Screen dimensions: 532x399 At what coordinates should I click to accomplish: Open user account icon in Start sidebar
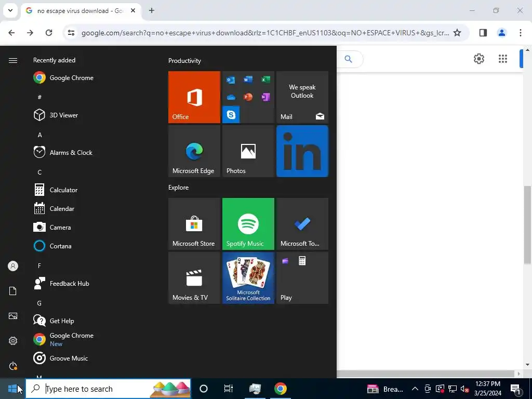click(x=13, y=266)
